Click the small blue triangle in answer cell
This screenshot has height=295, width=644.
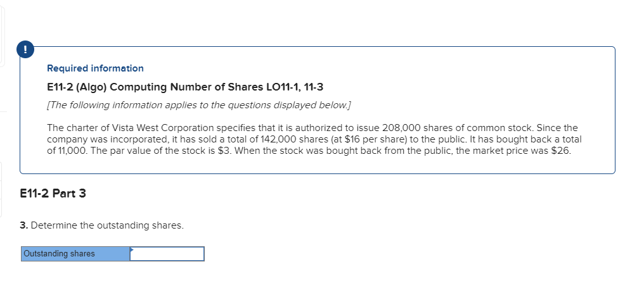(132, 249)
